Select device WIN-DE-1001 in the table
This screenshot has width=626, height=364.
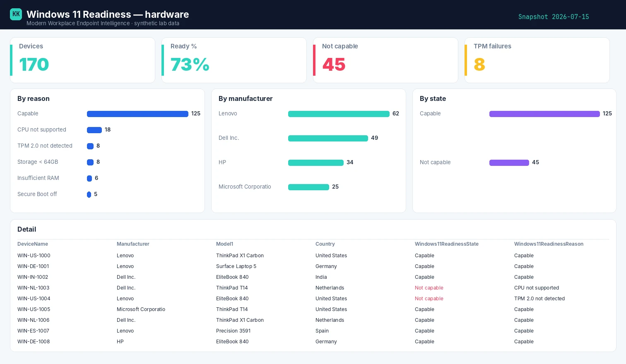tap(33, 266)
